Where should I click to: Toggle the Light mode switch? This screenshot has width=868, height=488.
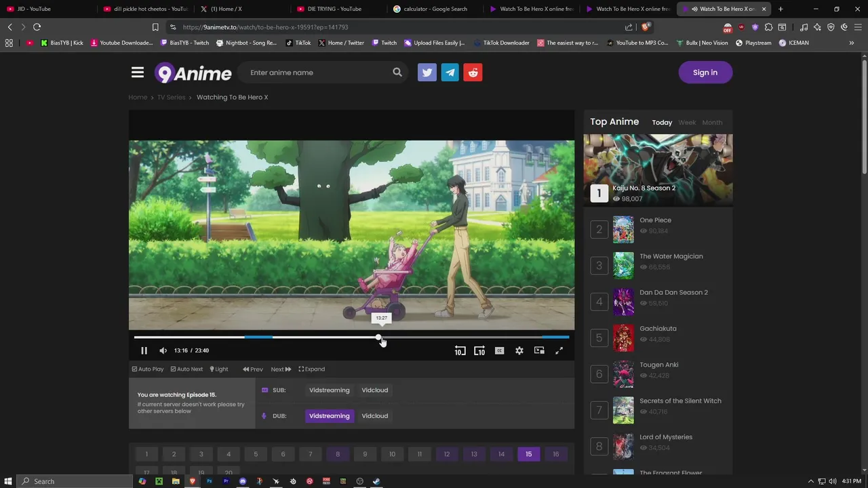point(219,369)
